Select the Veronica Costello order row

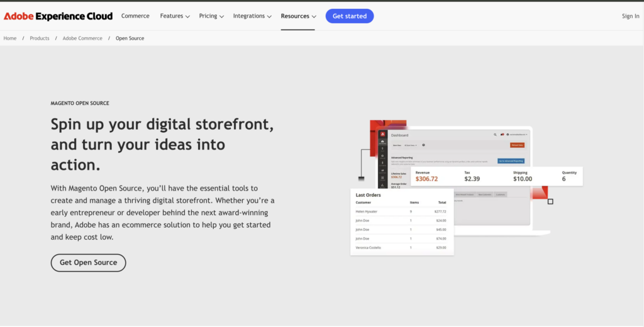click(401, 248)
